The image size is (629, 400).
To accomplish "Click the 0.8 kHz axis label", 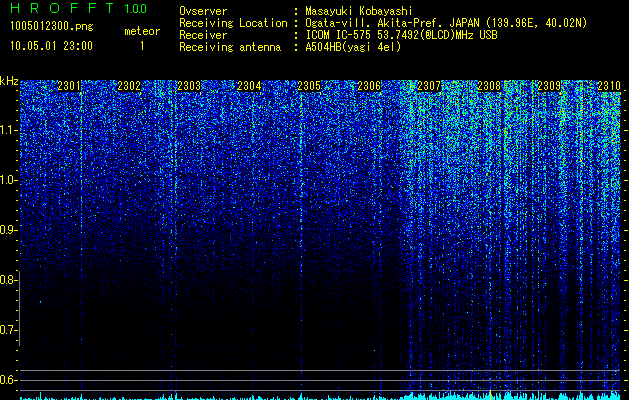I will (x=9, y=280).
